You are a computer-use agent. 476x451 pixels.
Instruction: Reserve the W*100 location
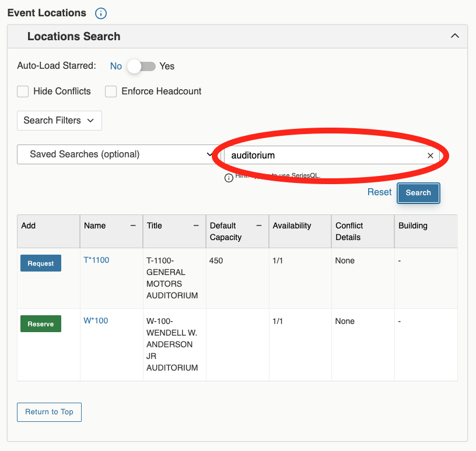(41, 324)
